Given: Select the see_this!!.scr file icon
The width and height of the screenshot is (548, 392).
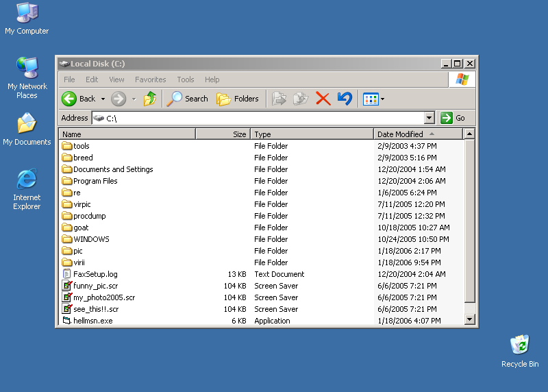Looking at the screenshot, I should 66,308.
